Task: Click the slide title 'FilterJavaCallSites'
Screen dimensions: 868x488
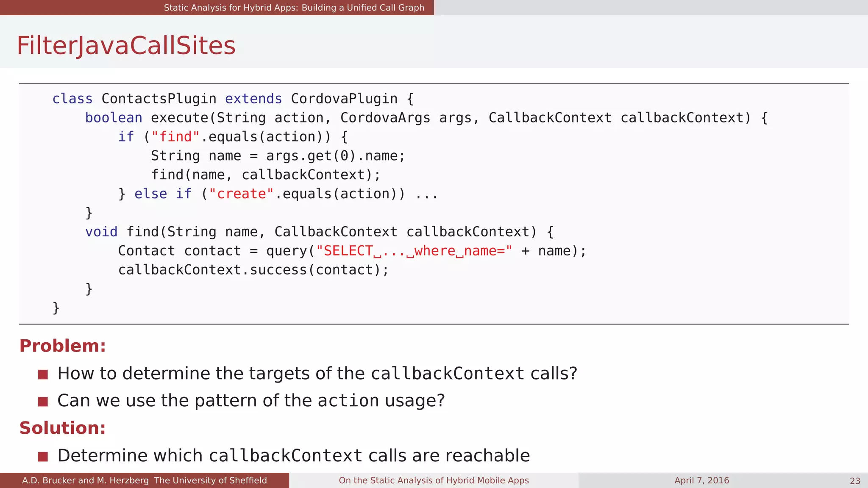Action: (126, 45)
